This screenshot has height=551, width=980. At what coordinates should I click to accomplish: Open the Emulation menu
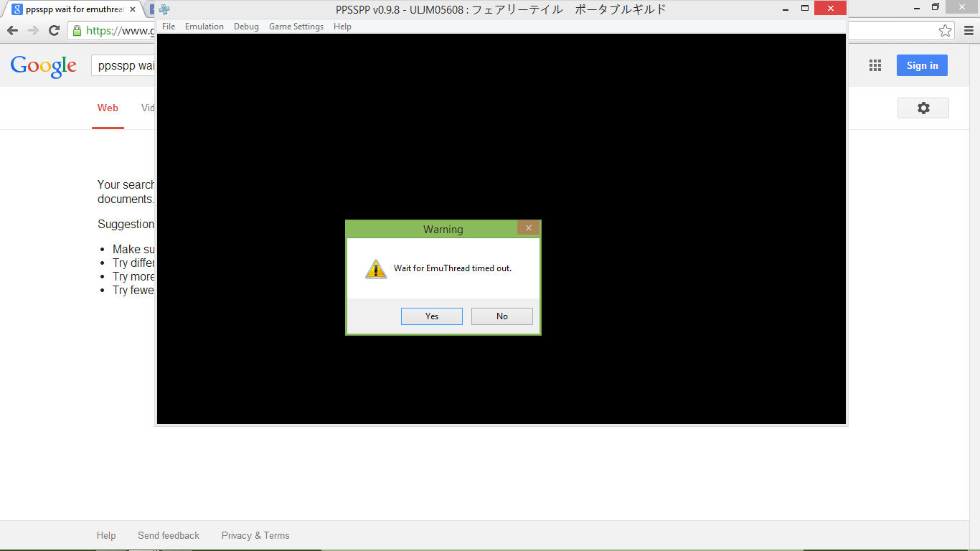click(204, 27)
